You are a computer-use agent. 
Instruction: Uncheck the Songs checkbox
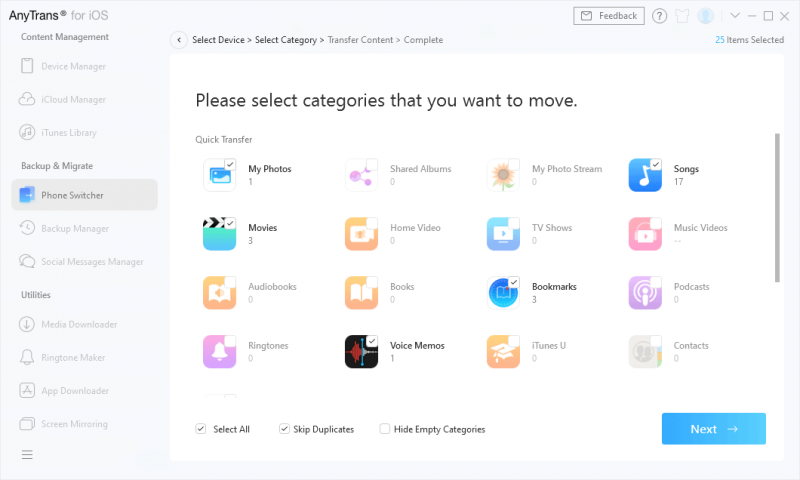(x=656, y=164)
